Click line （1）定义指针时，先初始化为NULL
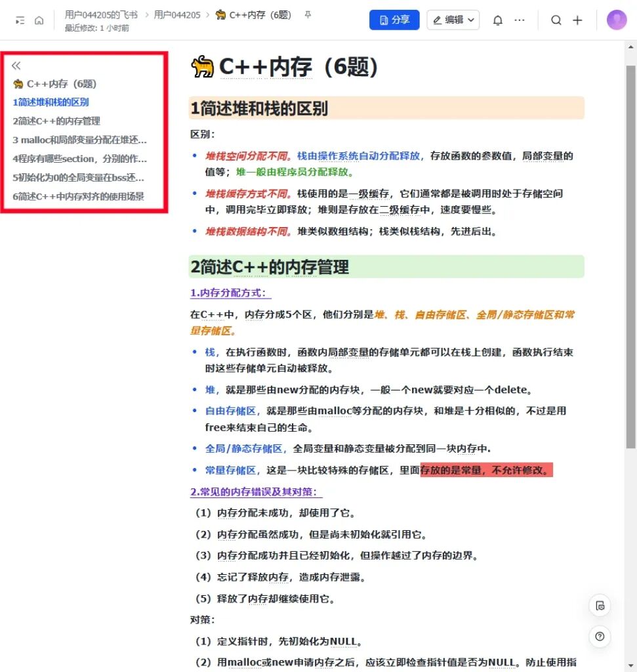The image size is (637, 672). tap(279, 642)
